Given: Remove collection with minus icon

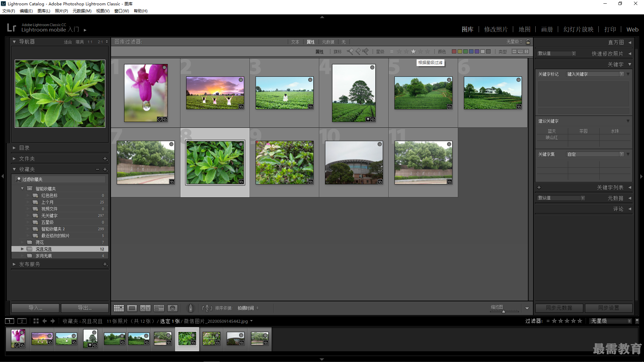Looking at the screenshot, I should pos(97,169).
